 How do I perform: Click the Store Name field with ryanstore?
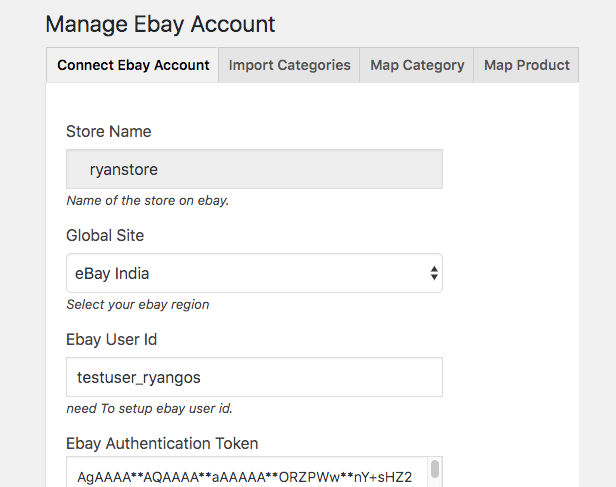(x=254, y=169)
